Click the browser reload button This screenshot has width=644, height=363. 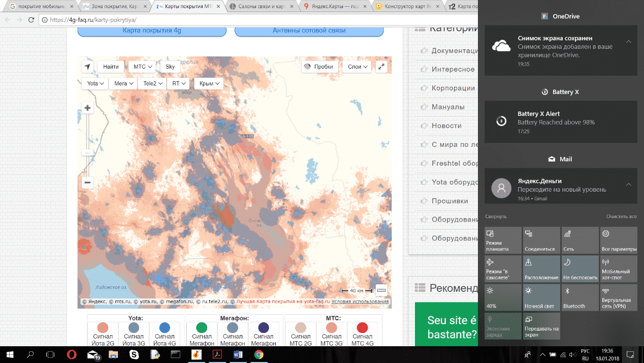pyautogui.click(x=30, y=20)
